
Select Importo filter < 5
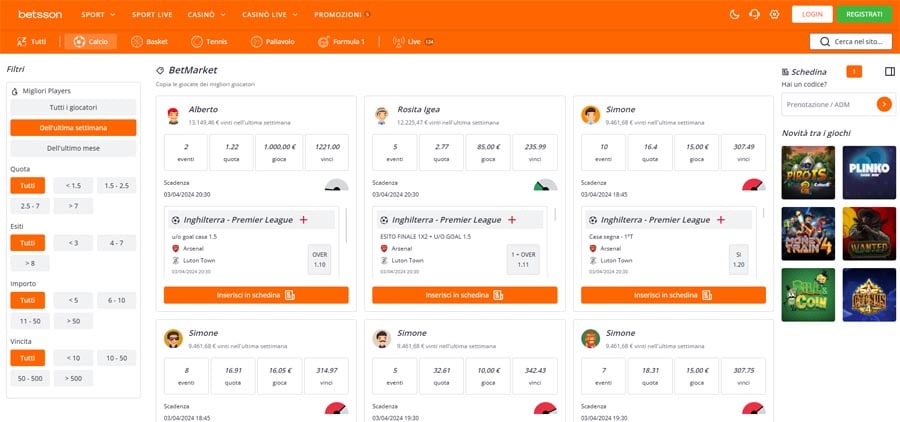(x=73, y=300)
